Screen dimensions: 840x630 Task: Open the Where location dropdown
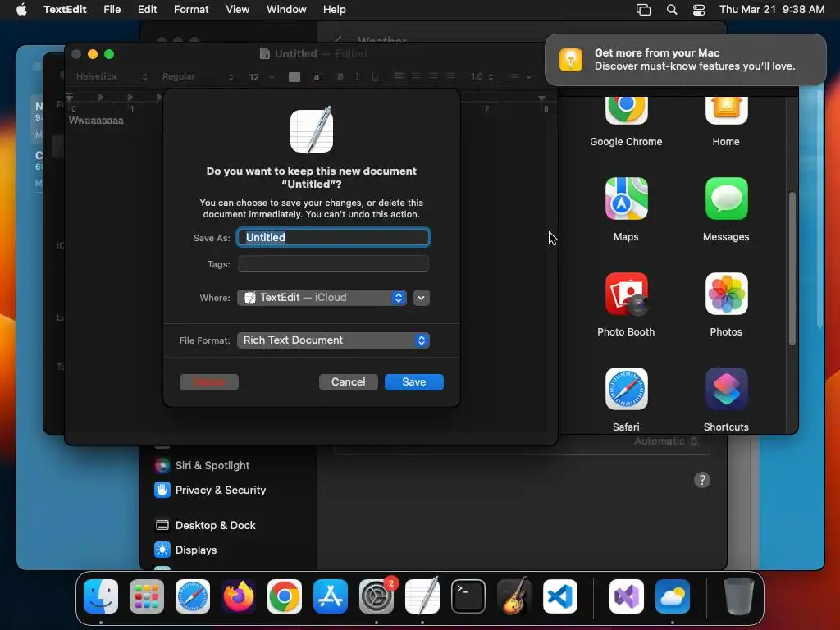click(x=322, y=297)
